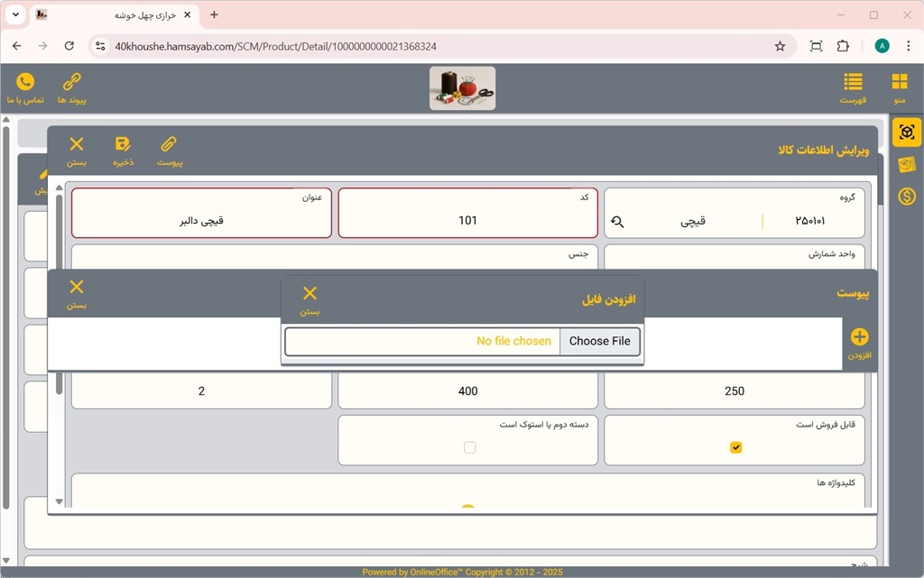Open the browser tab search dropdown arrow

tap(15, 15)
